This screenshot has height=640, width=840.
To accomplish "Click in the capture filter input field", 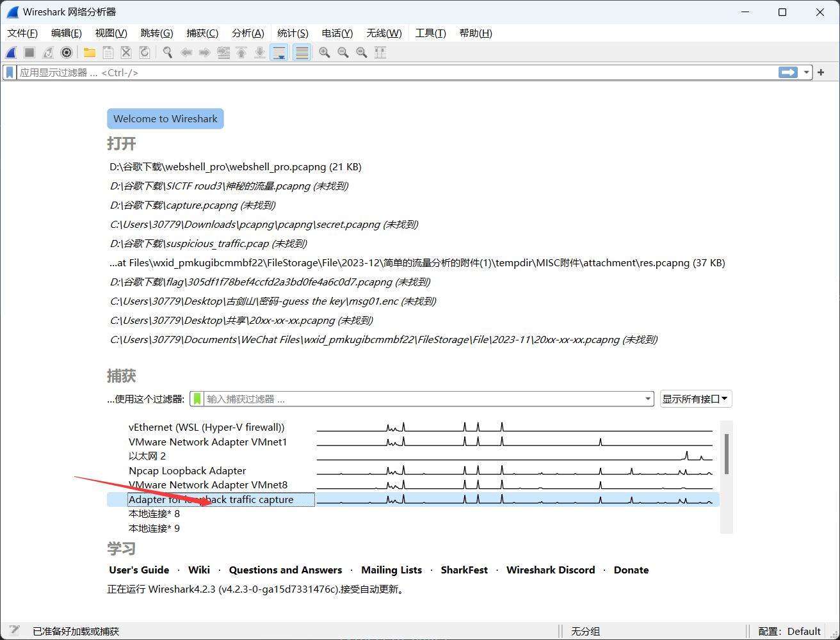I will (423, 399).
